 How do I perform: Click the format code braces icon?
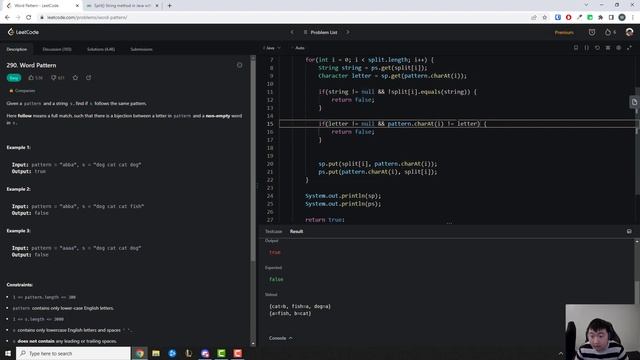click(587, 48)
